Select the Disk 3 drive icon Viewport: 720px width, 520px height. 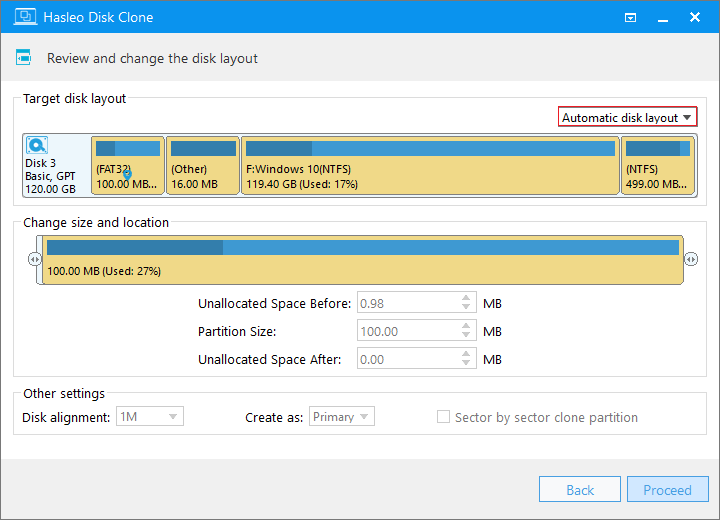(37, 145)
